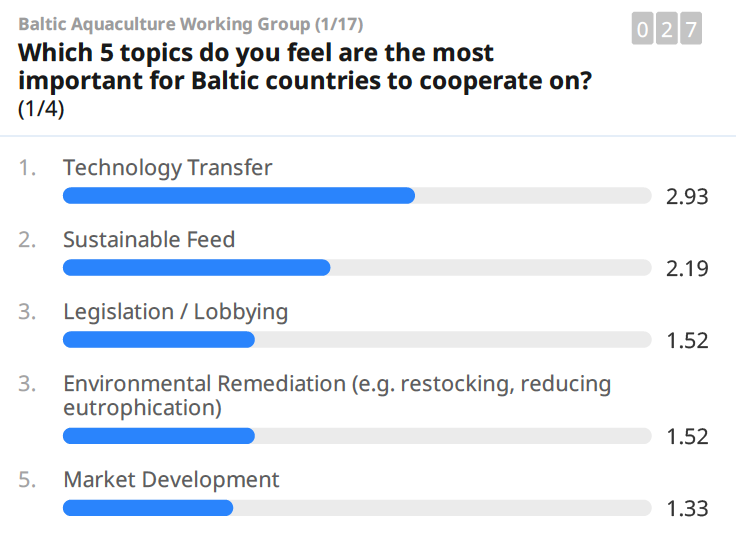Click the Technology Transfer label
736x545 pixels.
coord(168,168)
